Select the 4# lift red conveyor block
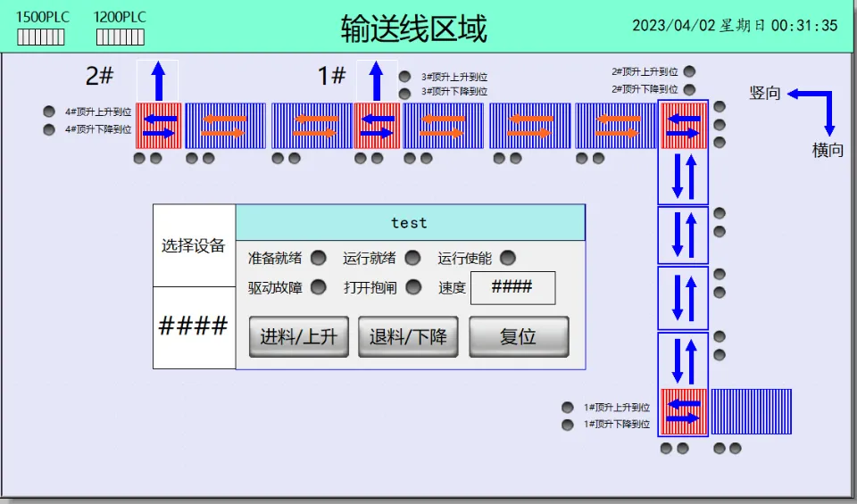 [x=159, y=126]
